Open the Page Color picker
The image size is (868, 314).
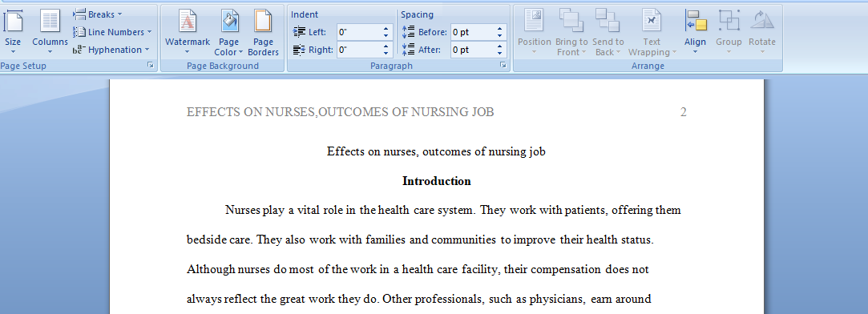tap(228, 32)
